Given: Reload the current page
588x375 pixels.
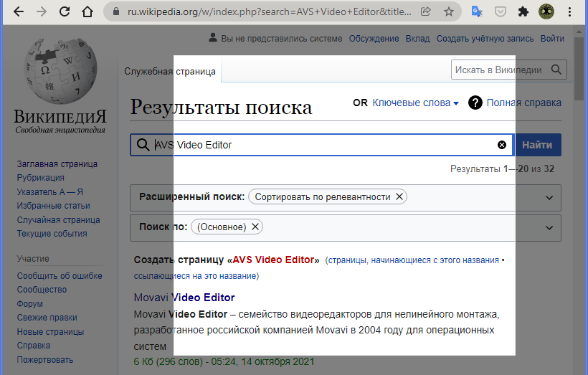Looking at the screenshot, I should pyautogui.click(x=65, y=12).
